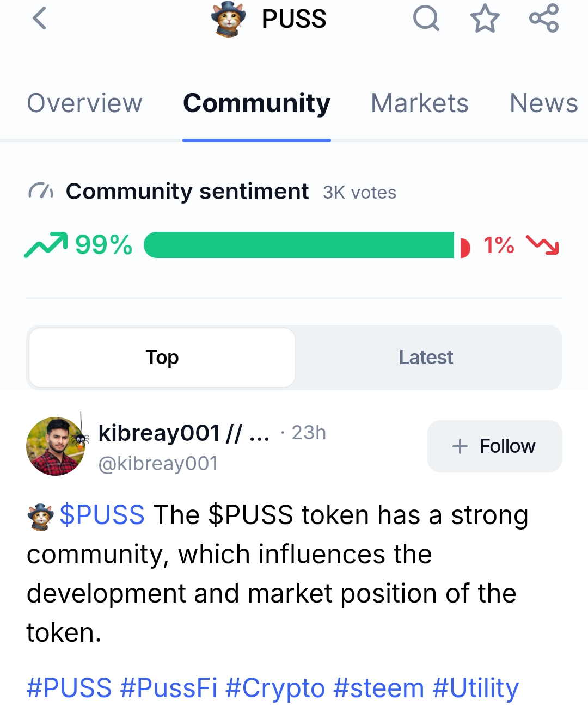Open the #PussFi hashtag
The image size is (588, 707).
pyautogui.click(x=168, y=688)
